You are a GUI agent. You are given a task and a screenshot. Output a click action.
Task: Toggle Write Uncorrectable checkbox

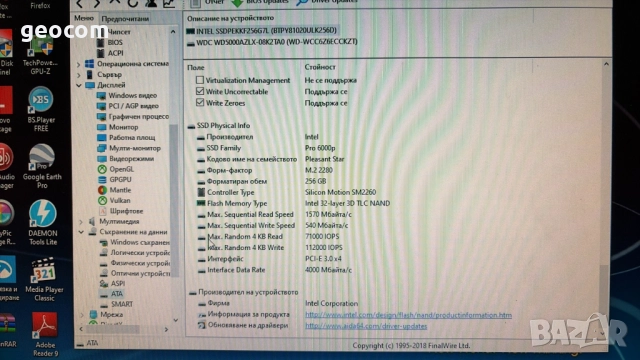[200, 91]
